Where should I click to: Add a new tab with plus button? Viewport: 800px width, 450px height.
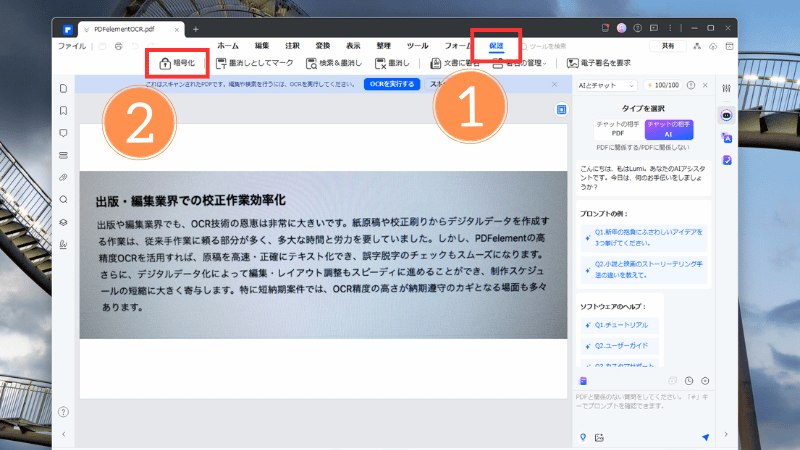tap(195, 29)
